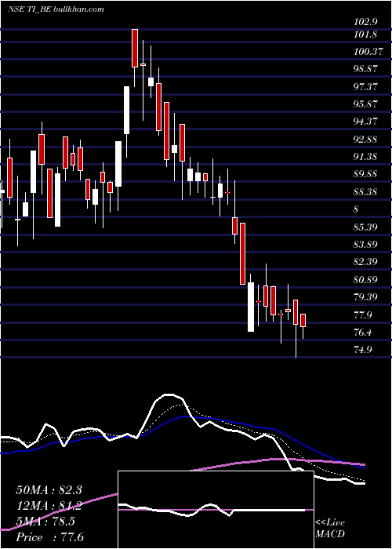This screenshot has width=392, height=549.
Task: Select the 98.87 price level label
Action: [x=366, y=69]
